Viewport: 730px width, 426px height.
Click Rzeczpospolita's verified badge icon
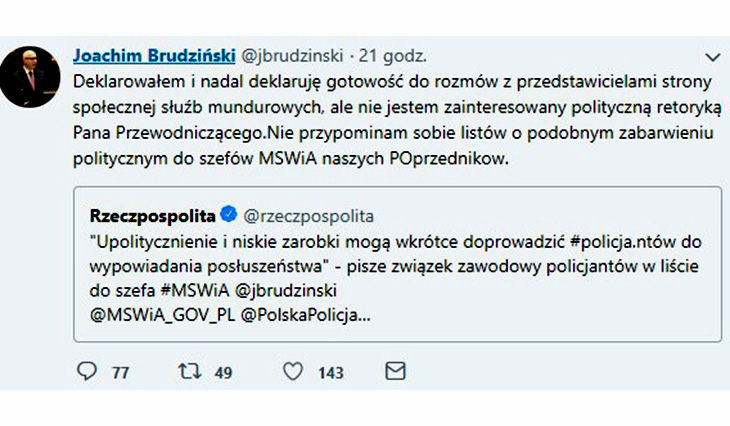click(226, 216)
